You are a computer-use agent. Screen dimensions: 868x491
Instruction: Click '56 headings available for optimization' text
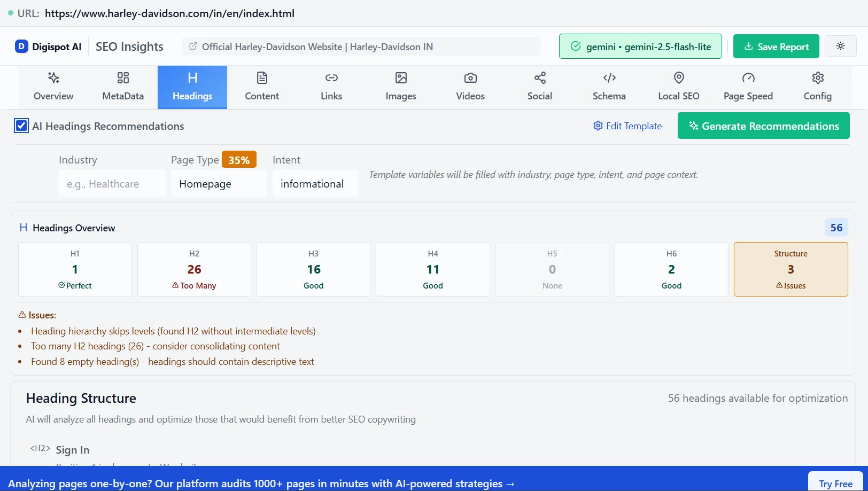pos(758,398)
